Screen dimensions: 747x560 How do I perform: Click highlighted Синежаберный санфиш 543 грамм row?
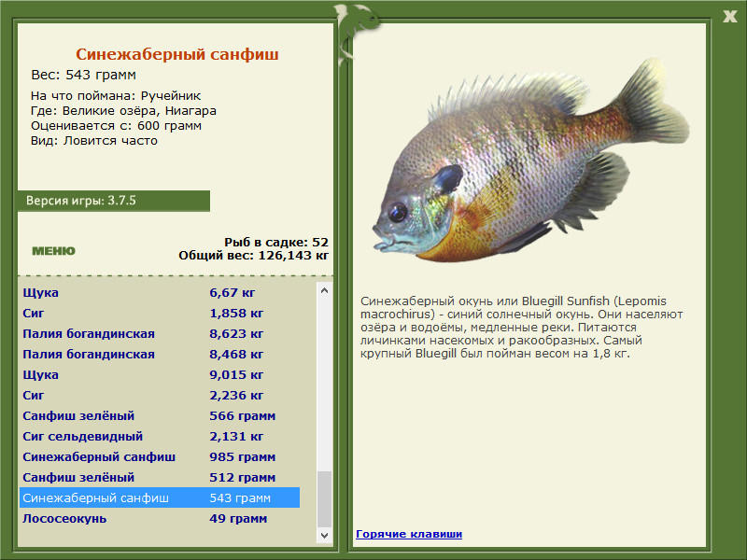point(160,497)
